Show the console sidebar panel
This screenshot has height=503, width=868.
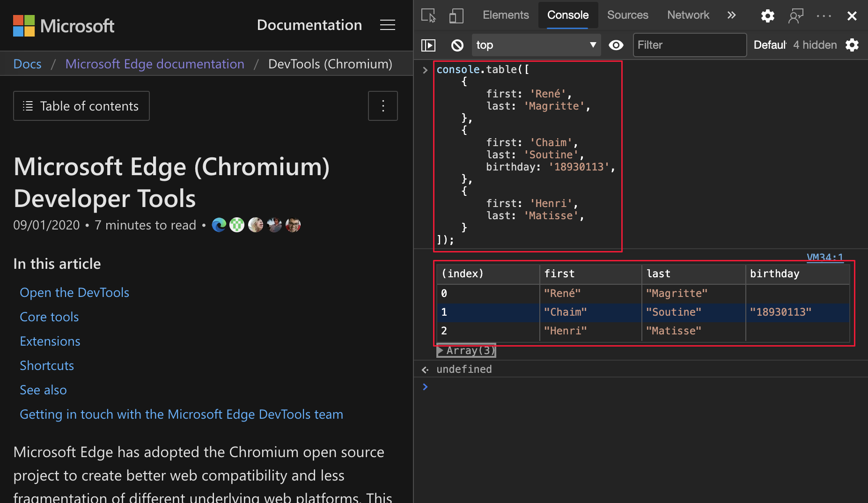pyautogui.click(x=428, y=45)
